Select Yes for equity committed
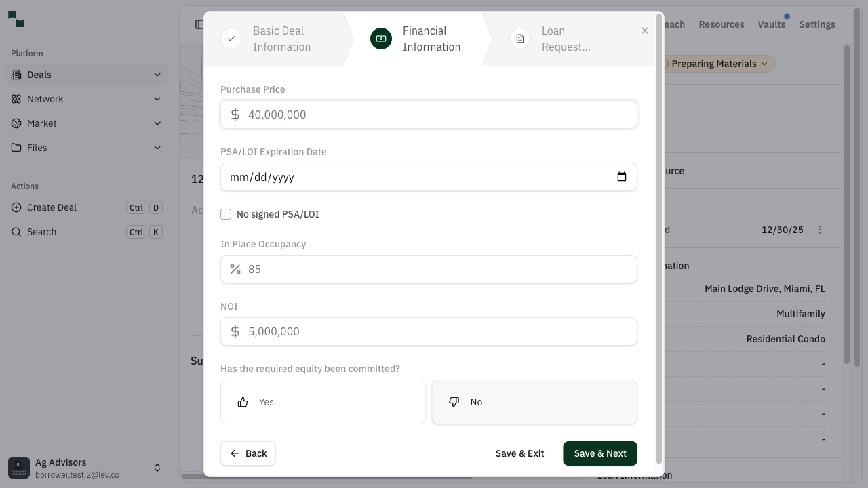The width and height of the screenshot is (868, 488). tap(323, 401)
